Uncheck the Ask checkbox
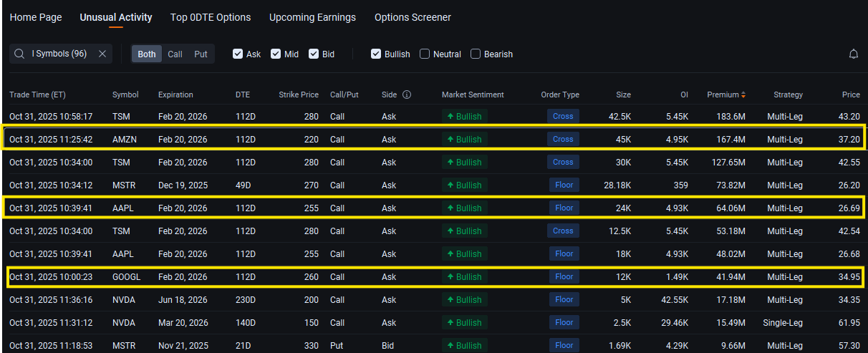 (x=238, y=54)
